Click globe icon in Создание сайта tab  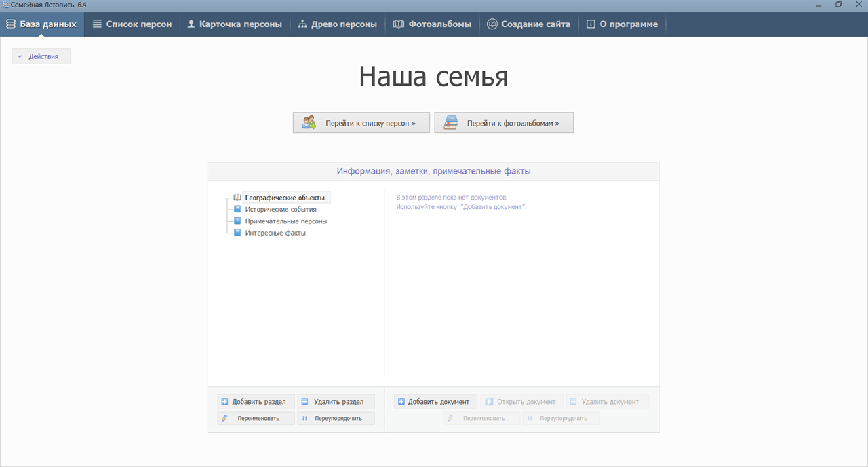[x=492, y=24]
